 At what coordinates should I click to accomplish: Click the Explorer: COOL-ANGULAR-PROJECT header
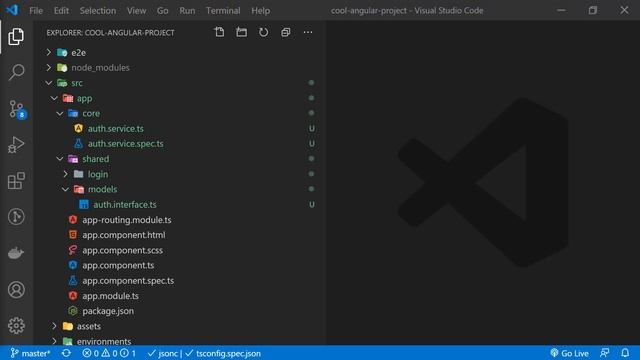click(110, 33)
